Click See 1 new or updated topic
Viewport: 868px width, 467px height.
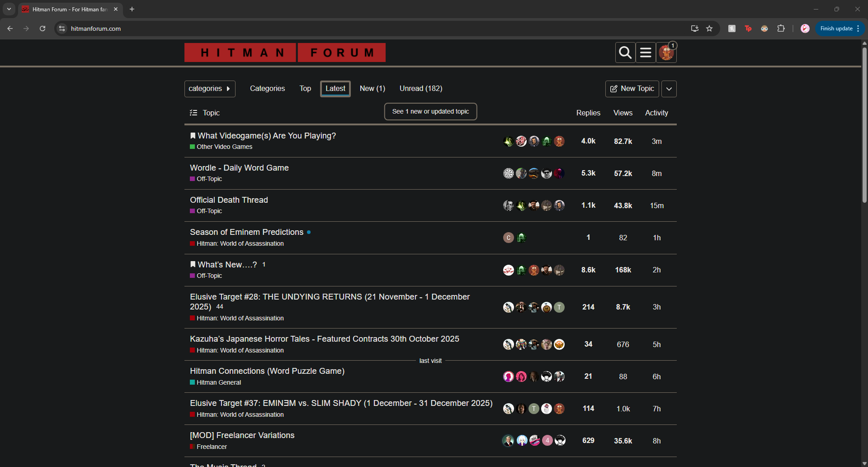[430, 111]
